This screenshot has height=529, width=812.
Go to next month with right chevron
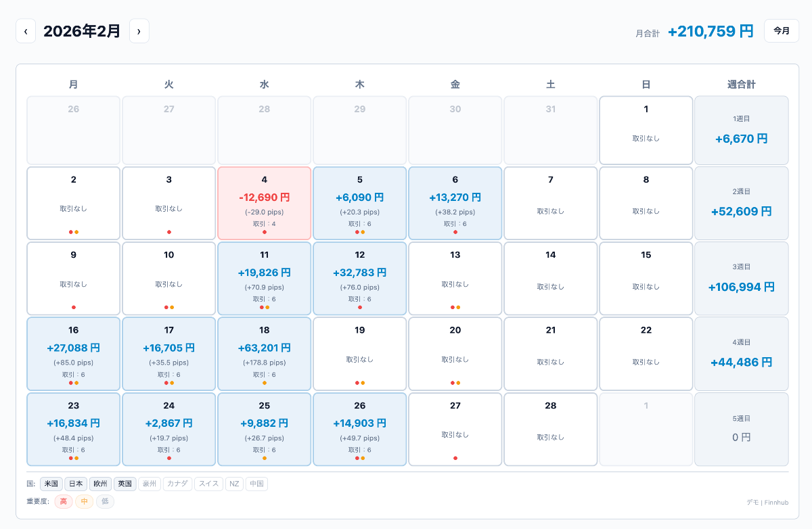point(139,31)
